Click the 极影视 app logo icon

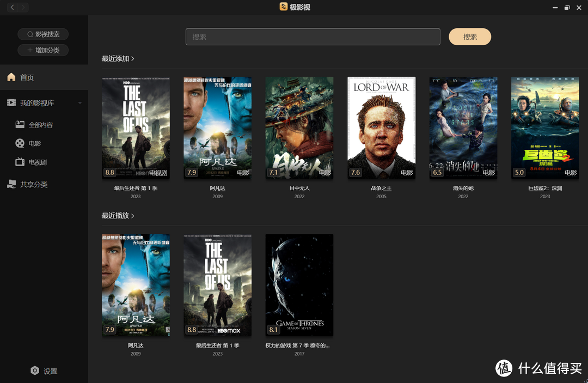pos(284,7)
